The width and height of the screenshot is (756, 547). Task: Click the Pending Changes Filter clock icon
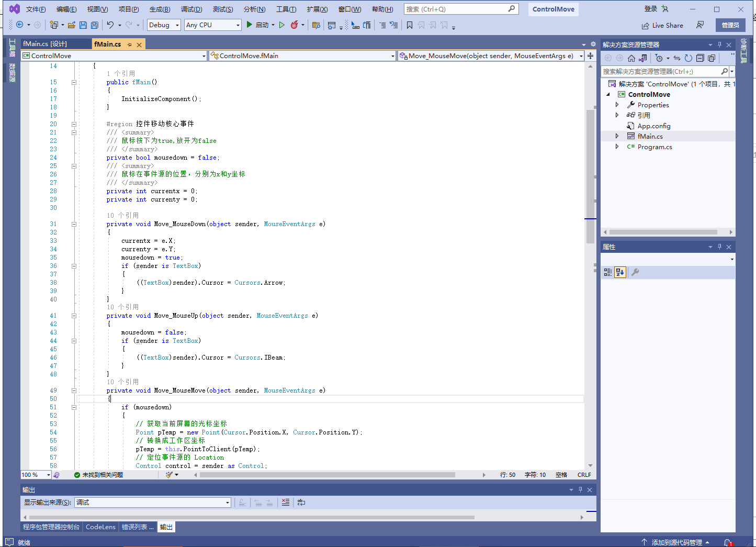point(659,58)
